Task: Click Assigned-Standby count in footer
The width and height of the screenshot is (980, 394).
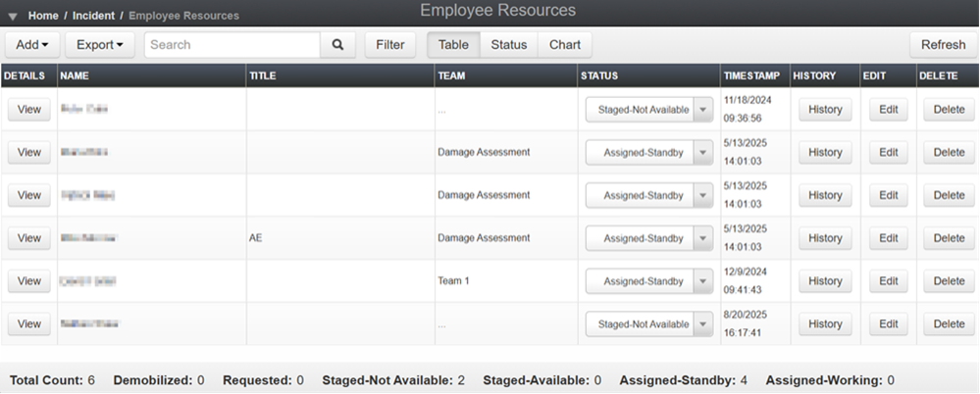Action: coord(683,380)
